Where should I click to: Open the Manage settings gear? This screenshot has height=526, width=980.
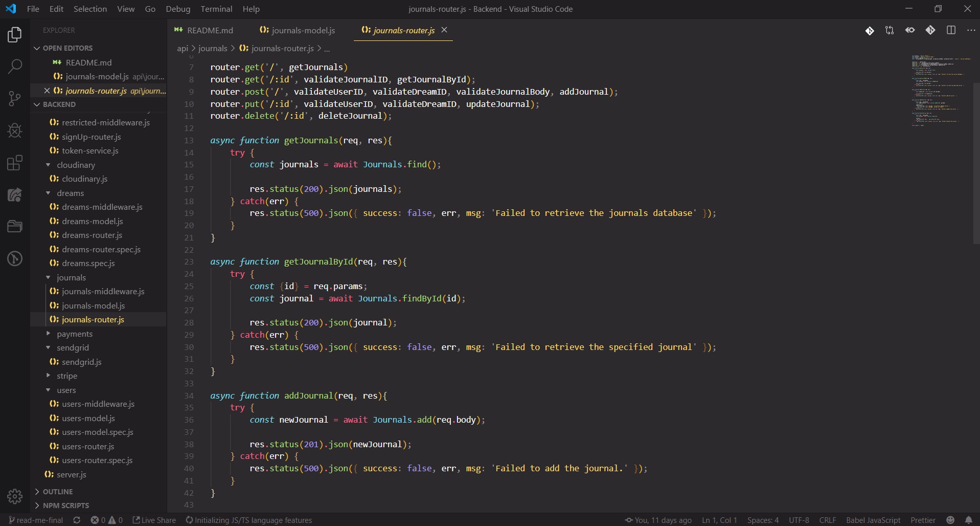coord(15,496)
